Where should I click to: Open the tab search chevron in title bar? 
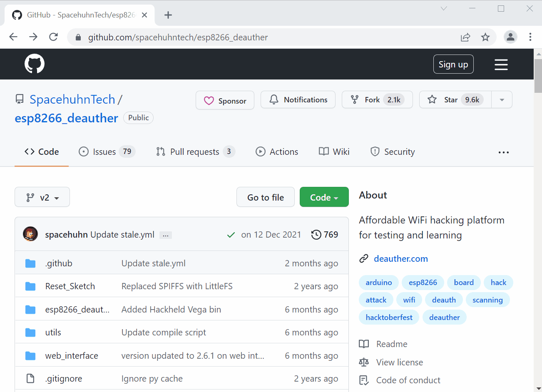pyautogui.click(x=444, y=8)
